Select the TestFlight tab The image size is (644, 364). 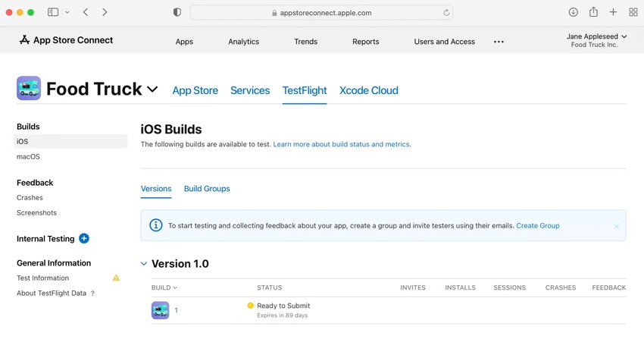(x=305, y=90)
